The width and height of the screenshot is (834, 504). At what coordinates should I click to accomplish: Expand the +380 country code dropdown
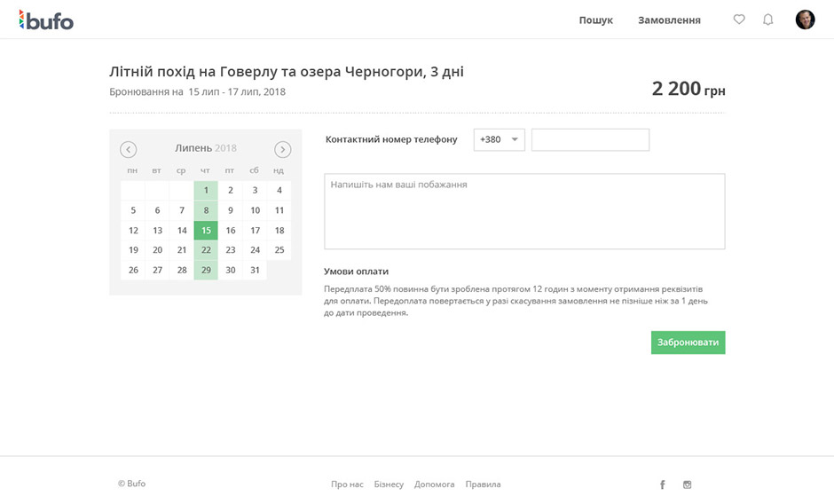[x=500, y=140]
